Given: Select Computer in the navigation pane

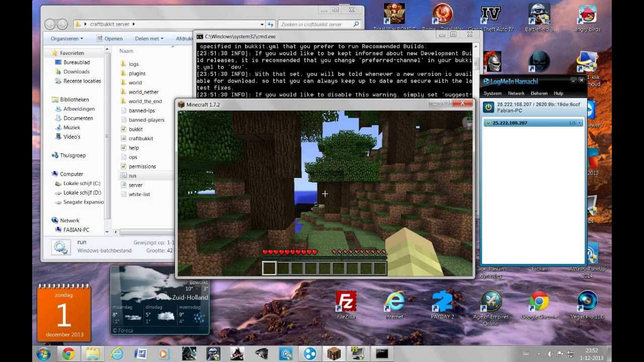Looking at the screenshot, I should 71,174.
